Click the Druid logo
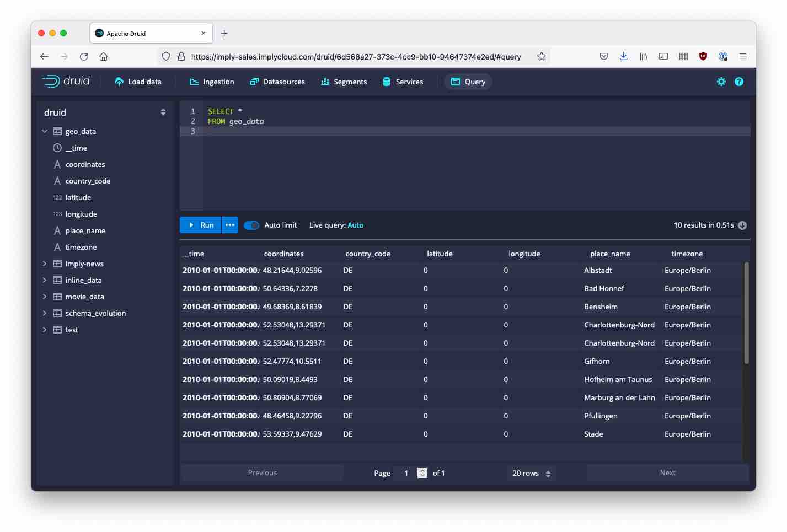Screen dimensions: 787x532 click(66, 82)
